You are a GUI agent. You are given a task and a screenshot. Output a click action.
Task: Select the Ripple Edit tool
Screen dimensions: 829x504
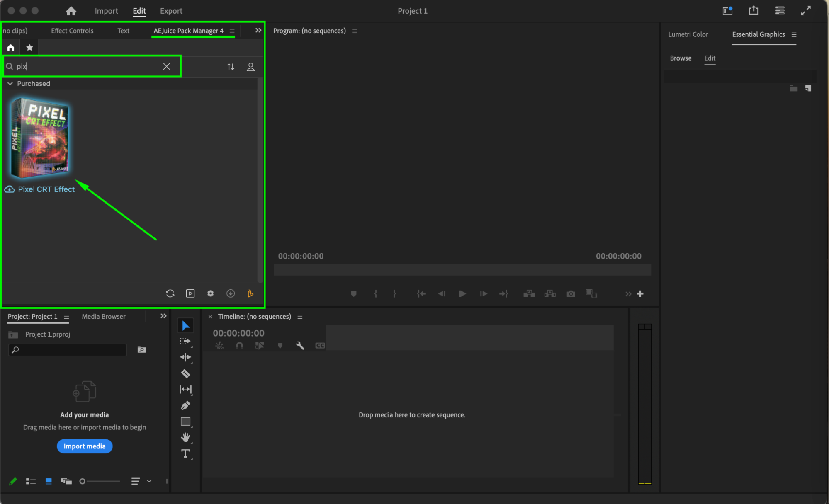tap(185, 357)
